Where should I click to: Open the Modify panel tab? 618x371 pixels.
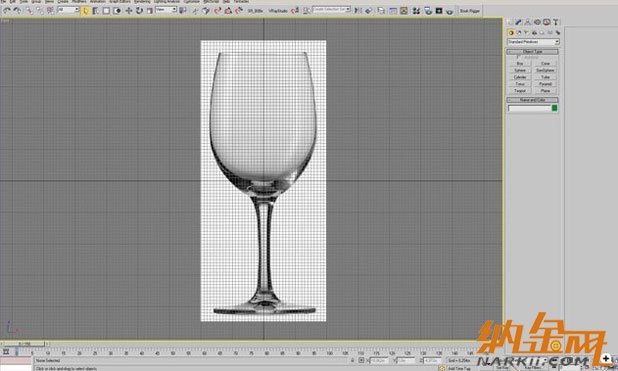(519, 22)
